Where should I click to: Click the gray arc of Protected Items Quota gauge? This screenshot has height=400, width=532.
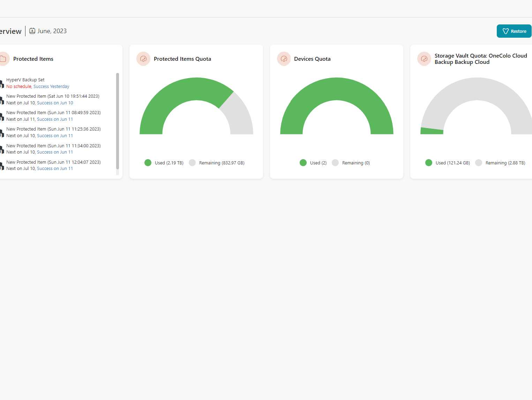point(237,115)
